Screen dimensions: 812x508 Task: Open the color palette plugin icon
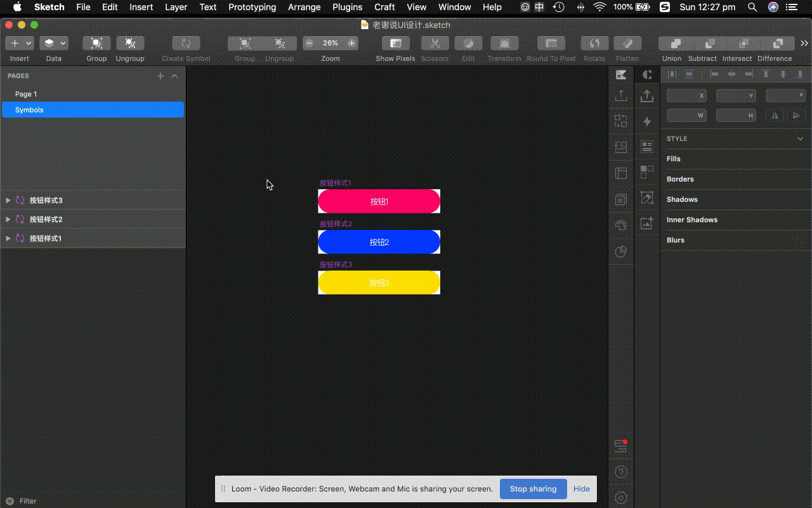[x=621, y=225]
